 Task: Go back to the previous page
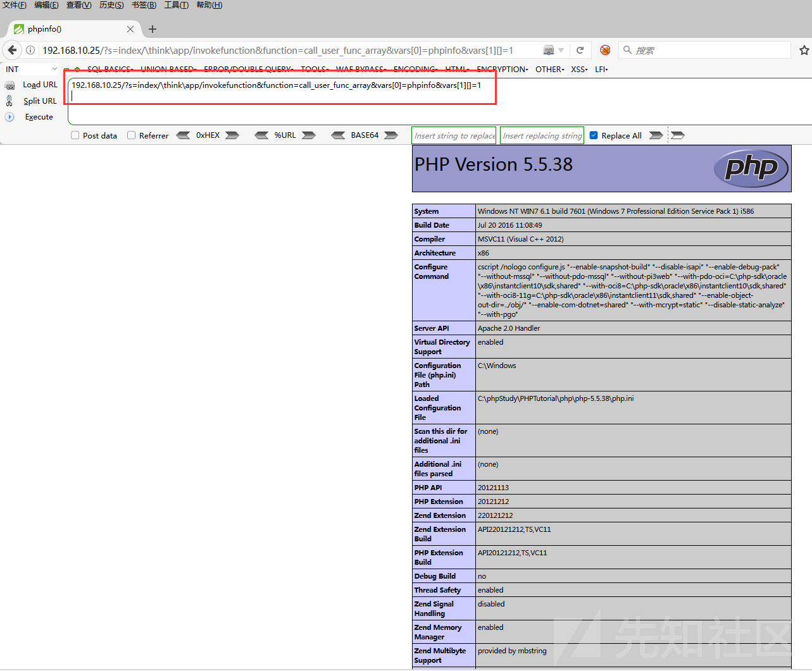(12, 50)
